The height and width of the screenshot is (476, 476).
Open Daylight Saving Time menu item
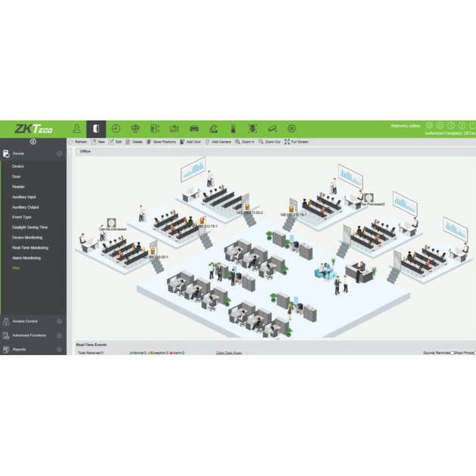29,227
